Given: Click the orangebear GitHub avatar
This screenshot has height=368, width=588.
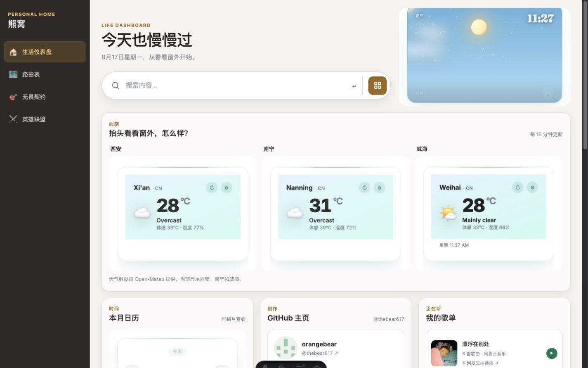Looking at the screenshot, I should click(x=286, y=348).
